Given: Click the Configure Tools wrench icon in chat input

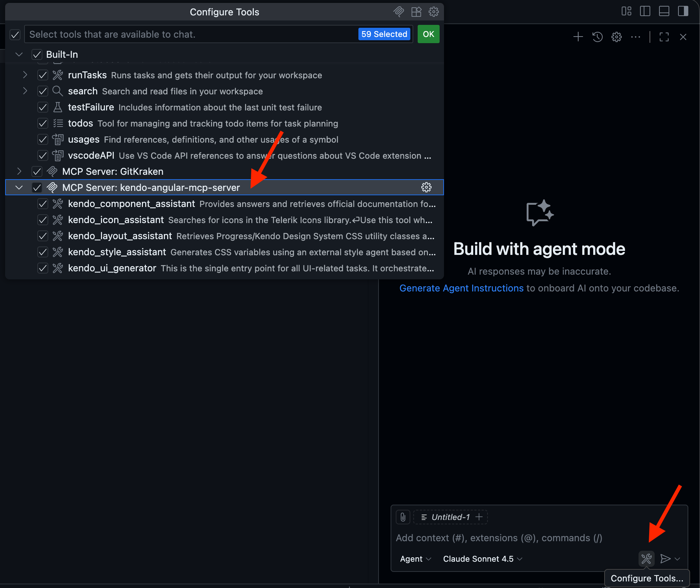Looking at the screenshot, I should tap(646, 559).
